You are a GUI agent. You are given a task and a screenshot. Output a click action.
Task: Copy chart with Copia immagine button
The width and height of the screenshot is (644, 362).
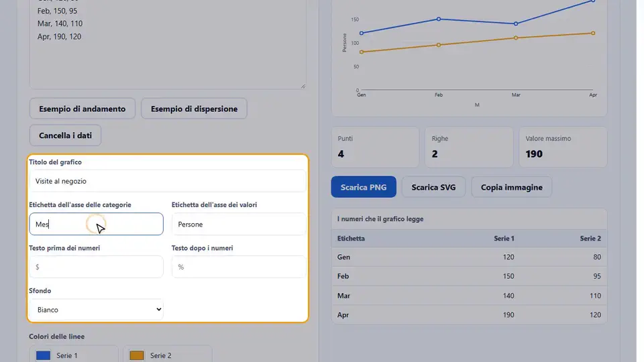coord(511,187)
